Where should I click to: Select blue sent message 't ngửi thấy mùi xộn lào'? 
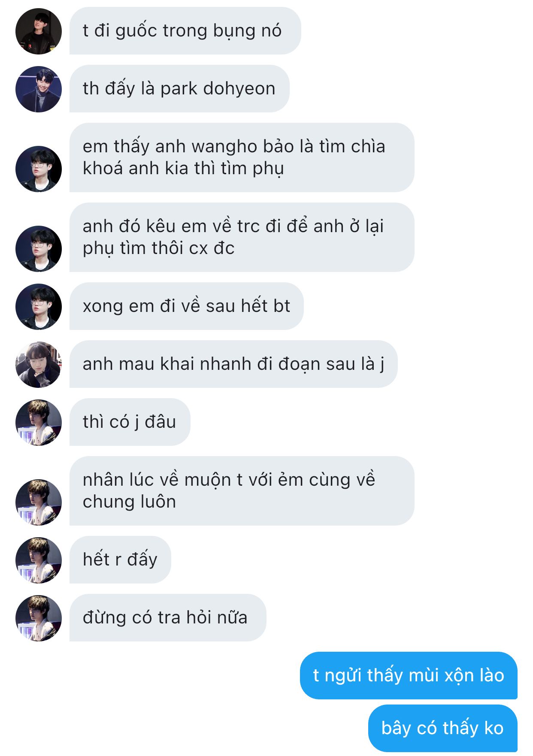409,675
